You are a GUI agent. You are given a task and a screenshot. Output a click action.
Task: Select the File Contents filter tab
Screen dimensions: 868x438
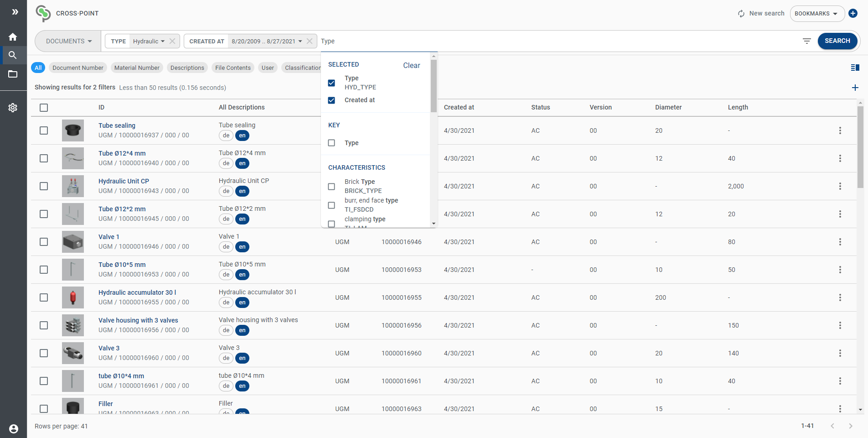(233, 68)
